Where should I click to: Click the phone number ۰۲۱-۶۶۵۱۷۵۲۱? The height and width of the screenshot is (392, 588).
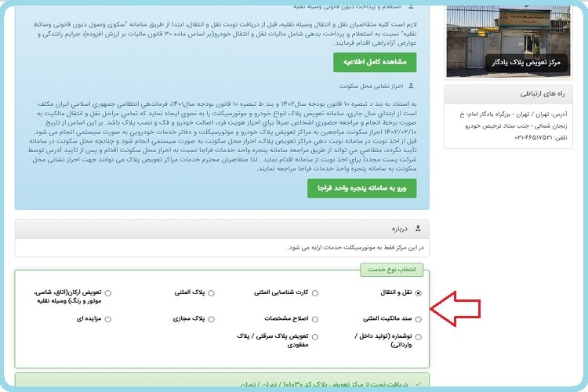[533, 138]
